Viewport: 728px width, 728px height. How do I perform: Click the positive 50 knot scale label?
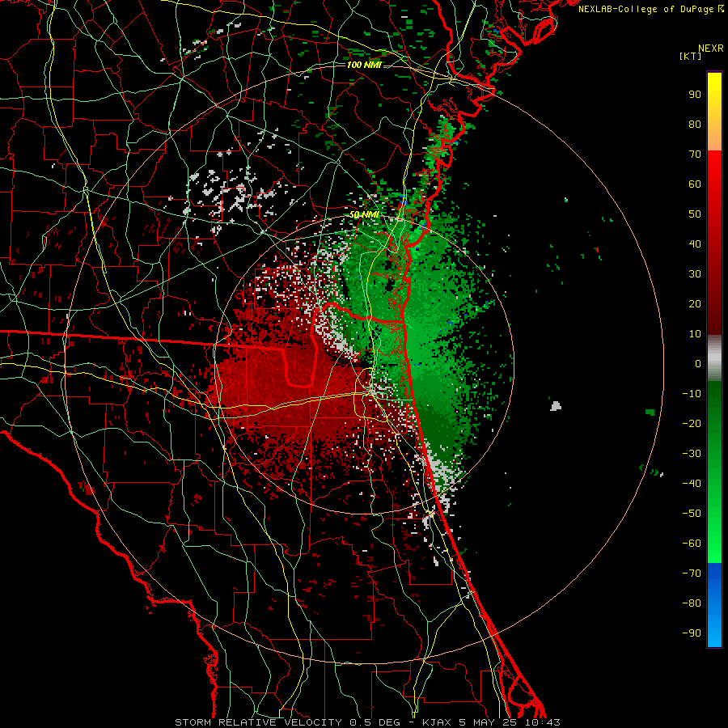(x=695, y=214)
